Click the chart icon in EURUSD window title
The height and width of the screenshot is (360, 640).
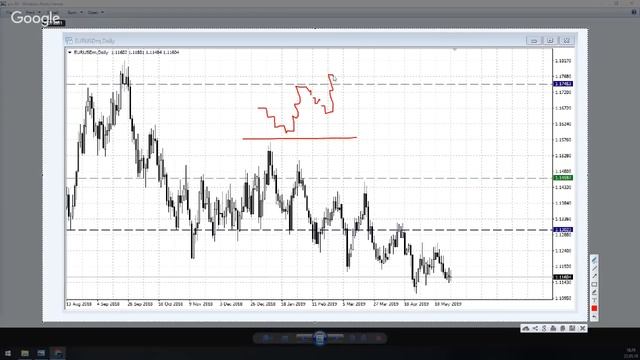69,40
